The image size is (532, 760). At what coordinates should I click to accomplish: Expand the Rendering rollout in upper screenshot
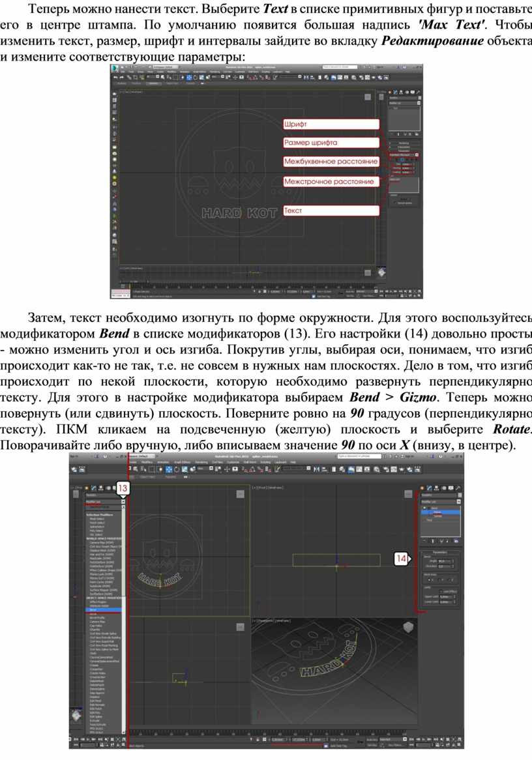(x=404, y=143)
